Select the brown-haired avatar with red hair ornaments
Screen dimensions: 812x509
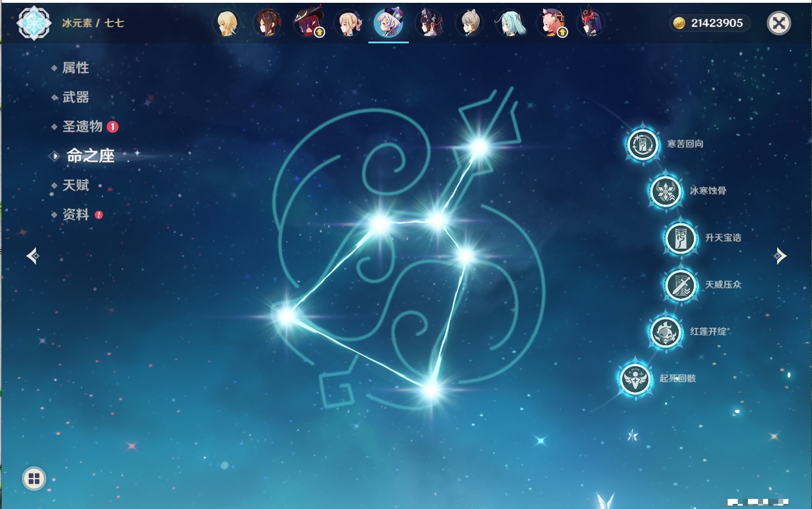click(x=268, y=24)
